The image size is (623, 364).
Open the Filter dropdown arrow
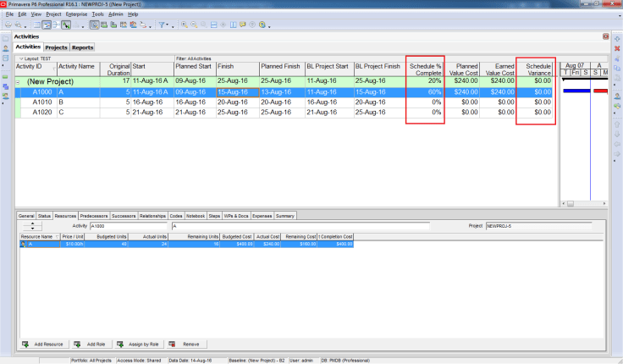click(x=168, y=25)
